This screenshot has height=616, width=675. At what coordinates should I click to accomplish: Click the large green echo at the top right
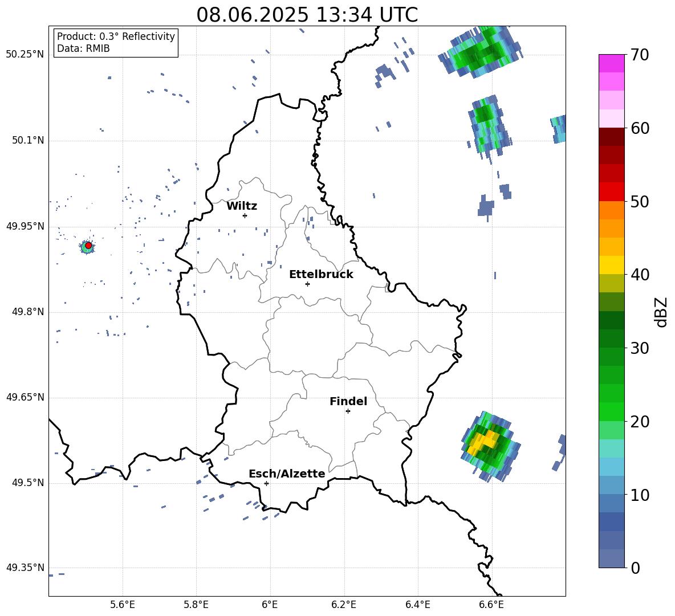[x=480, y=52]
